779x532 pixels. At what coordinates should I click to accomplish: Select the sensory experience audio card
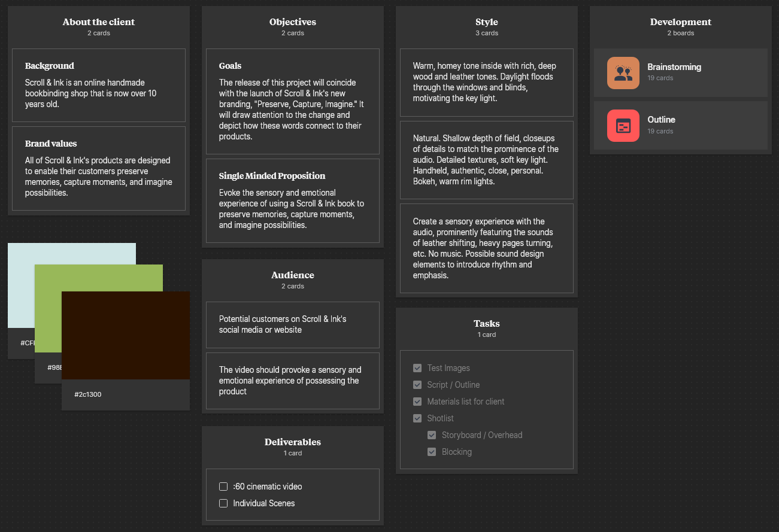pos(487,248)
